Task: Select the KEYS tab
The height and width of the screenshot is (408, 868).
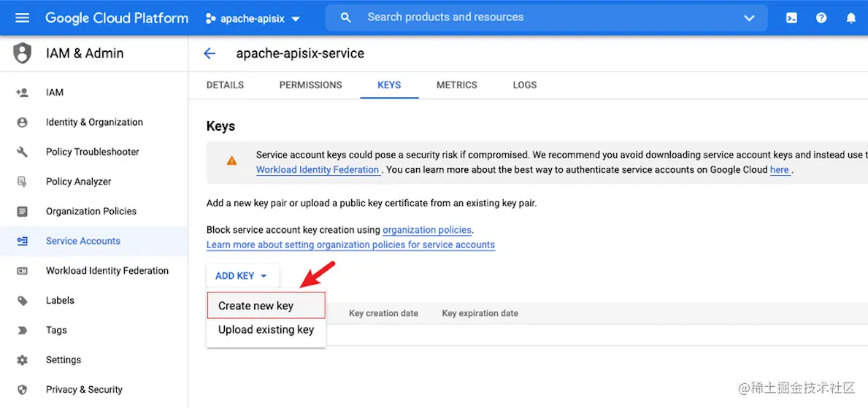Action: click(389, 85)
